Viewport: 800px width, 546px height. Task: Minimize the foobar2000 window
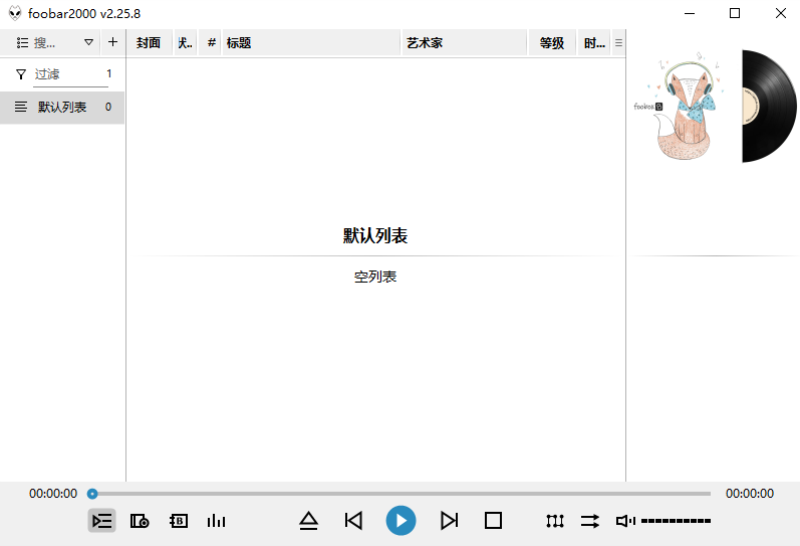click(x=690, y=13)
